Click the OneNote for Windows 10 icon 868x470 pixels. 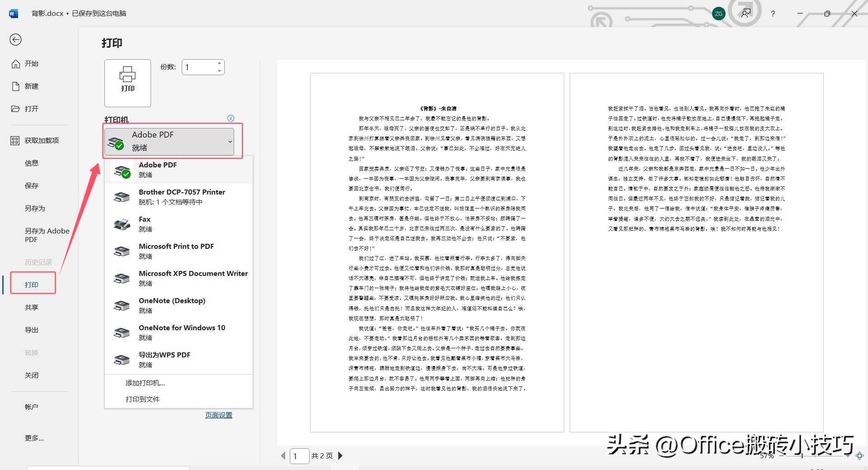pos(122,333)
